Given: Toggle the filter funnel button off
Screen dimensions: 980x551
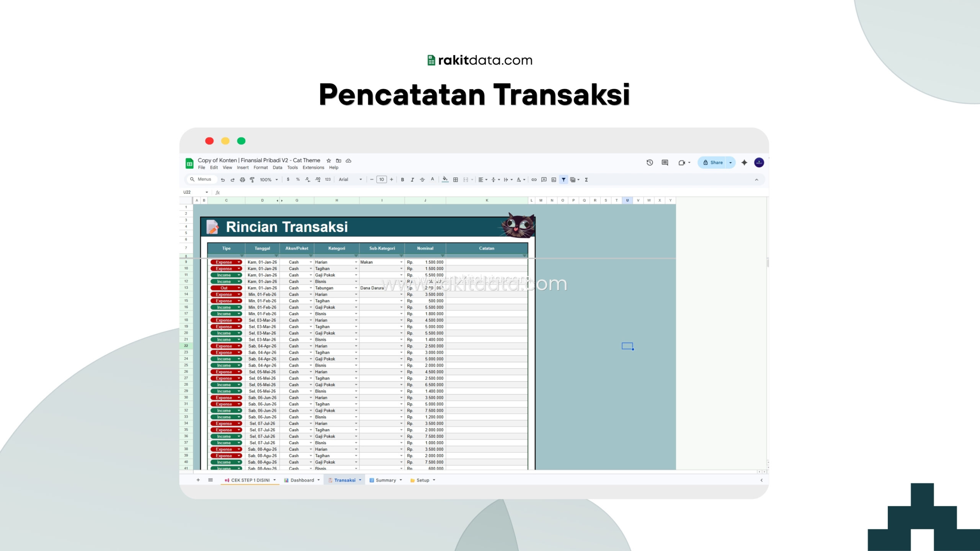Looking at the screenshot, I should click(563, 179).
